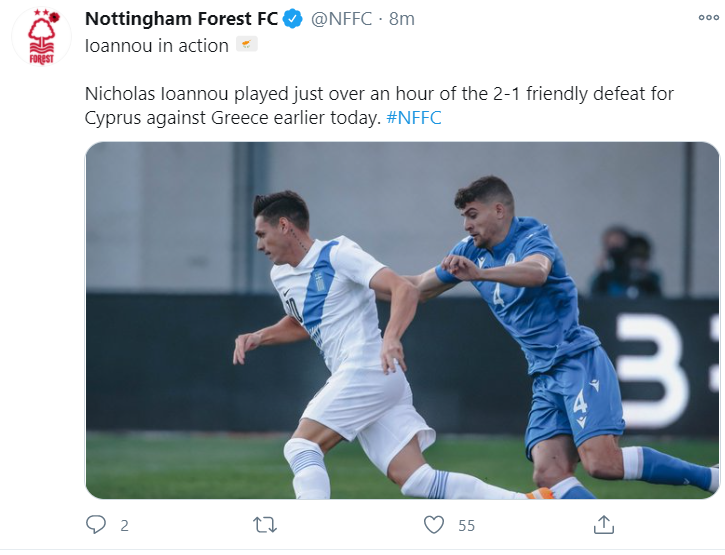
Task: Click the blue verified badge
Action: coord(292,19)
